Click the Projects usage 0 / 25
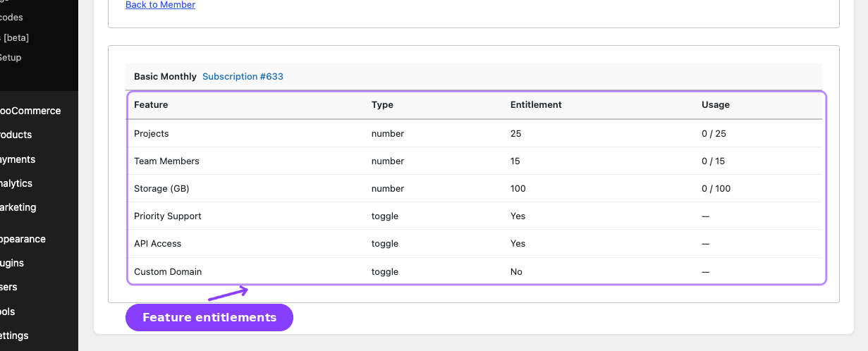 [x=714, y=133]
